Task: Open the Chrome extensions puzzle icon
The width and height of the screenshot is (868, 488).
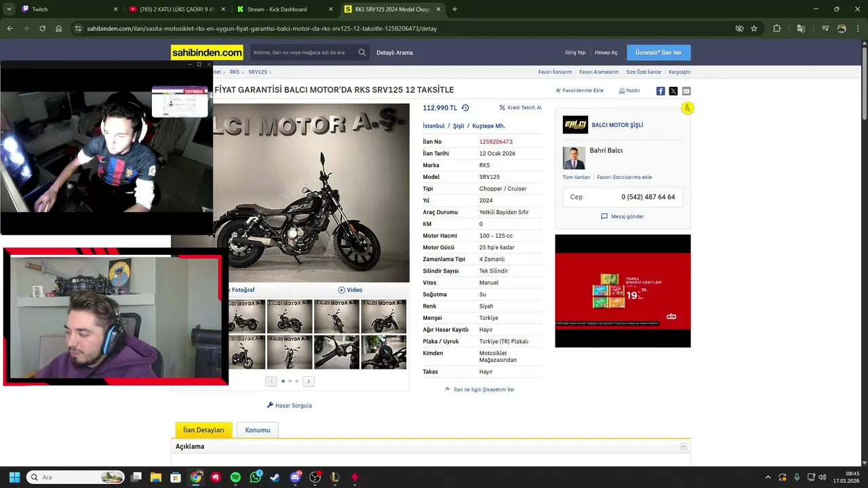Action: (777, 28)
